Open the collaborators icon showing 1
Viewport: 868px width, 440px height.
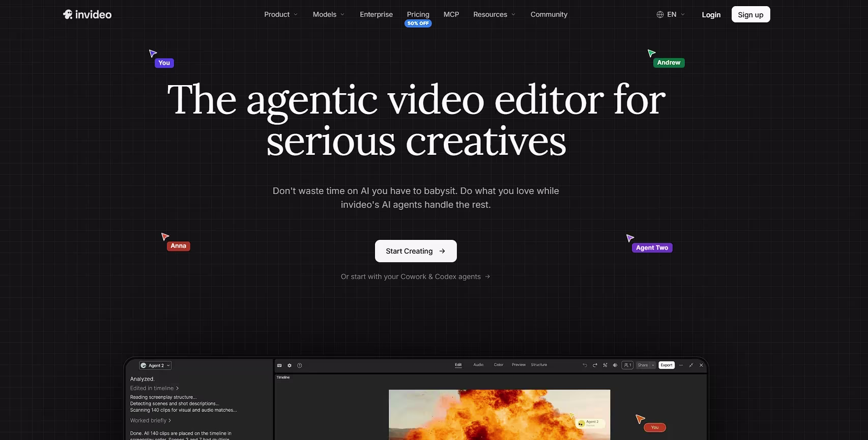coord(627,365)
